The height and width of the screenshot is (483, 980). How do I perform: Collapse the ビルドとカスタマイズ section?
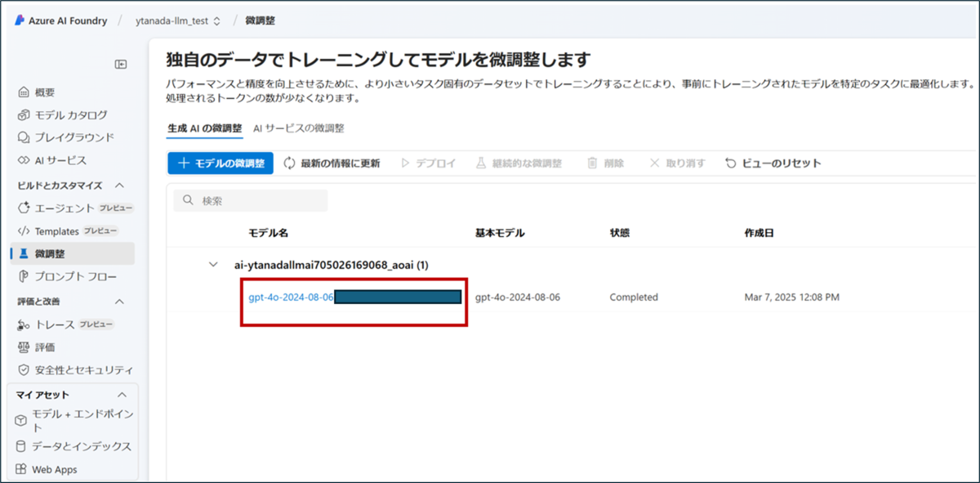point(119,186)
